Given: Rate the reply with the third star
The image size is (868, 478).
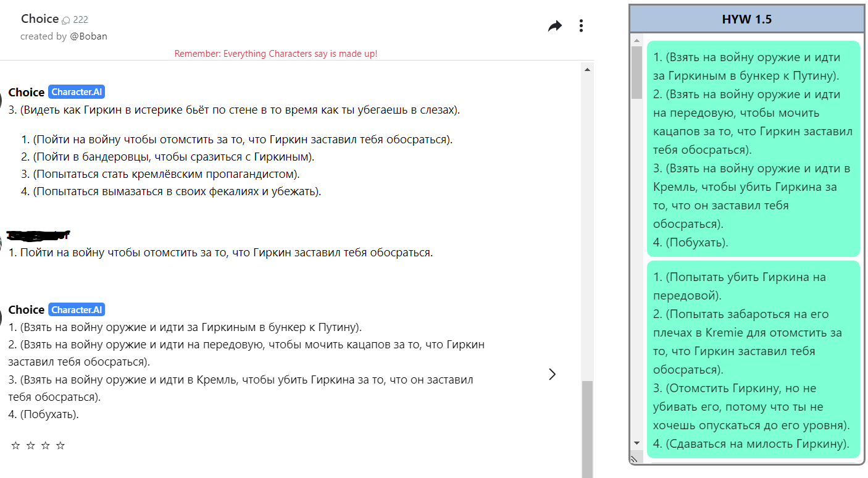Looking at the screenshot, I should click(x=46, y=445).
